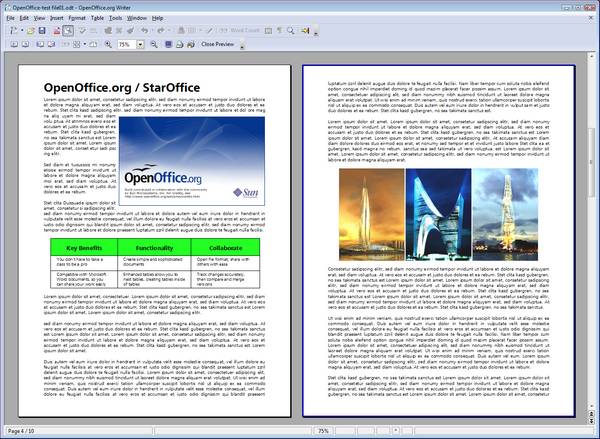Open the File menu

pyautogui.click(x=11, y=18)
